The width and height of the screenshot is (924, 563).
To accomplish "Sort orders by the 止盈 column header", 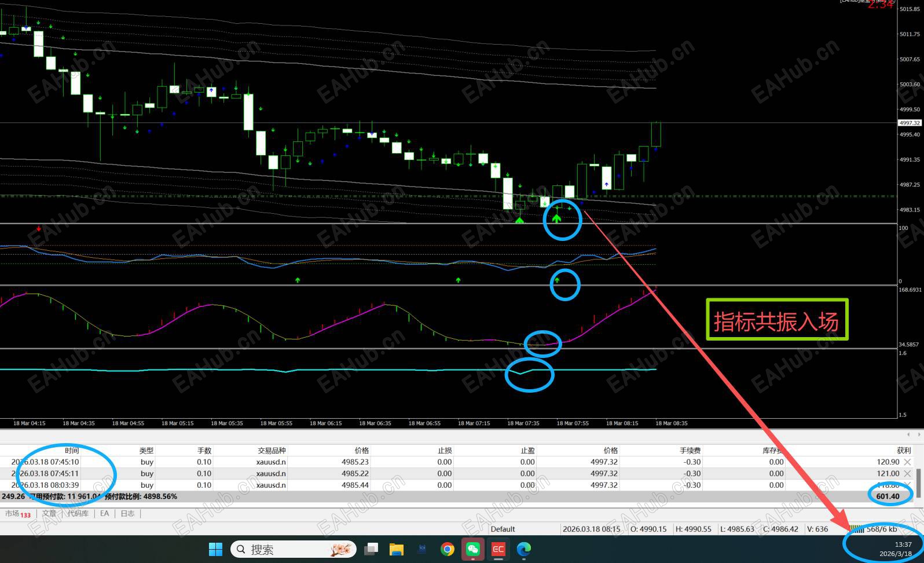I will point(527,450).
